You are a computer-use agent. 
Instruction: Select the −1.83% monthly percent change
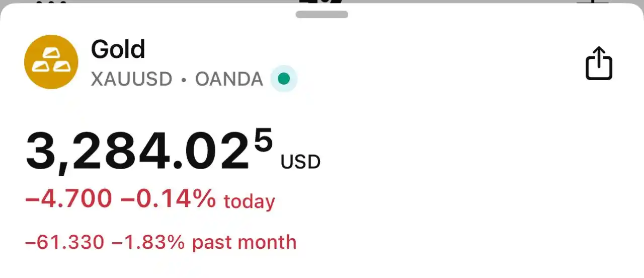148,242
